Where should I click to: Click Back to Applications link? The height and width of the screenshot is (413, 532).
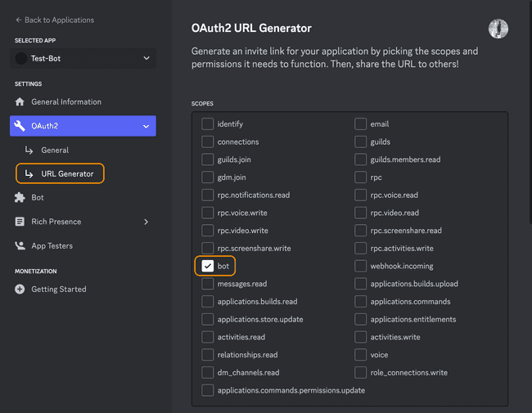(x=55, y=20)
